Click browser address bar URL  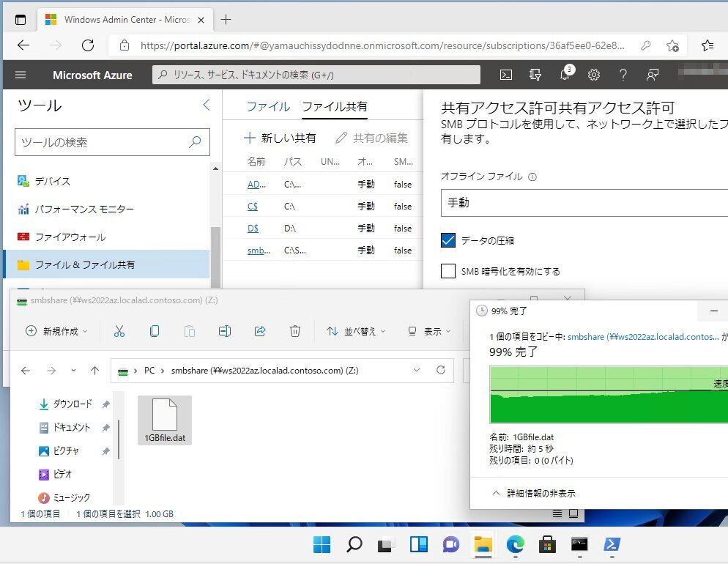click(x=382, y=45)
